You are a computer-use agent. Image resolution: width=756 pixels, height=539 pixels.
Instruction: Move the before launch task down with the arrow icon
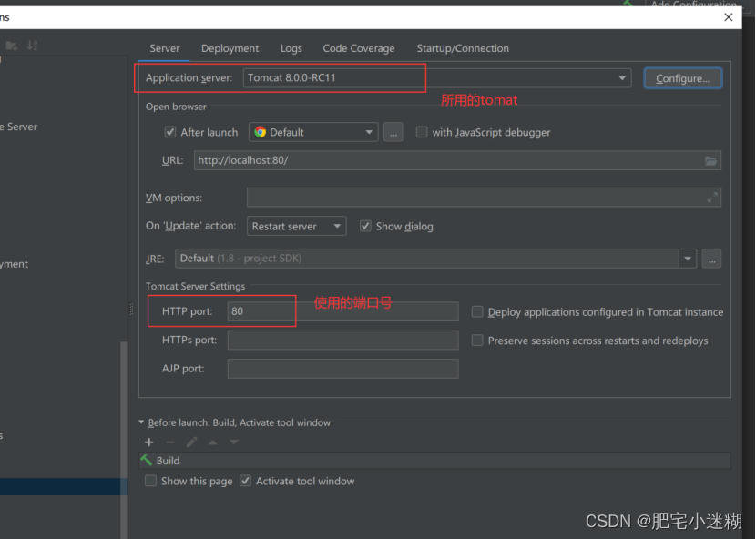coord(234,442)
